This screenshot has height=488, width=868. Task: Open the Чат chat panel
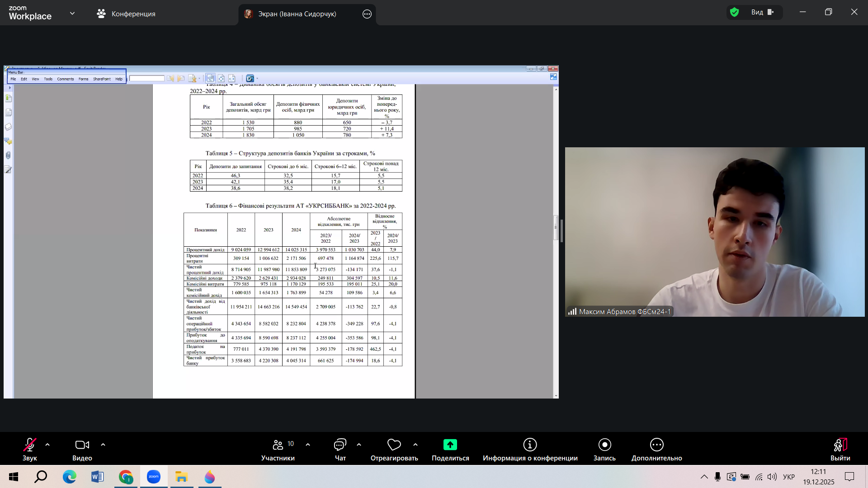click(x=340, y=449)
